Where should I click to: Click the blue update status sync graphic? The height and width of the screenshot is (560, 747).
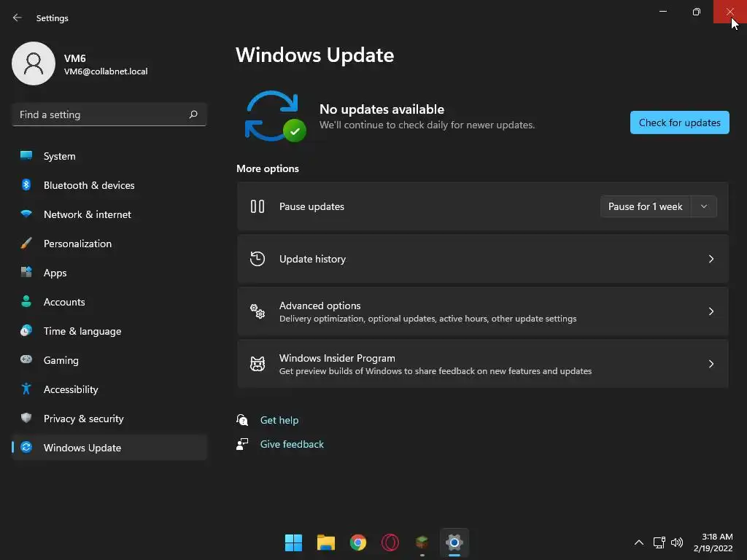[x=274, y=116]
